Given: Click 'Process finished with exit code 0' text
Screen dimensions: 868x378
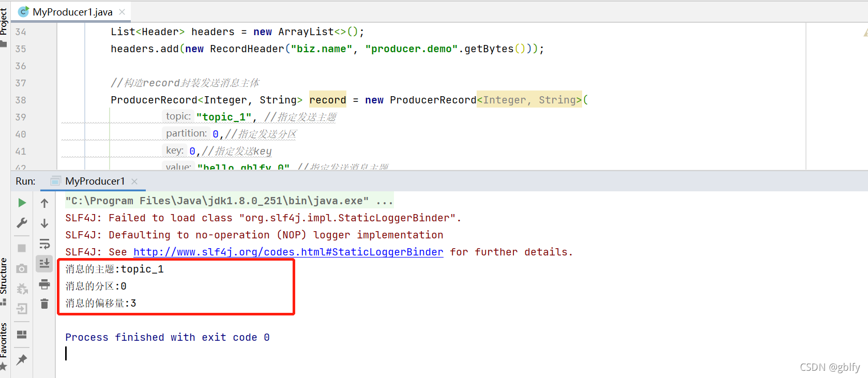Looking at the screenshot, I should tap(167, 337).
